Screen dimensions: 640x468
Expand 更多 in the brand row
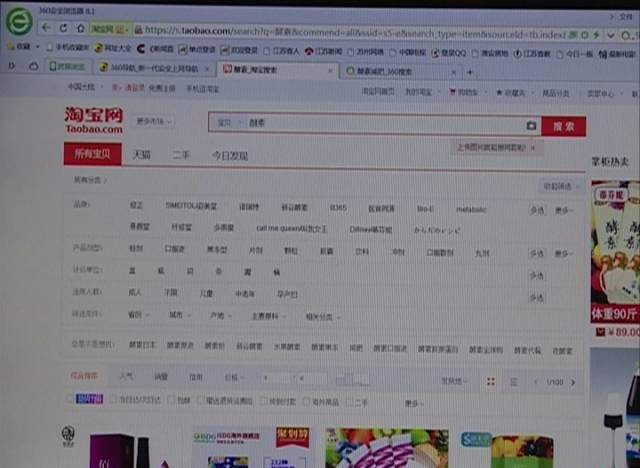click(564, 211)
